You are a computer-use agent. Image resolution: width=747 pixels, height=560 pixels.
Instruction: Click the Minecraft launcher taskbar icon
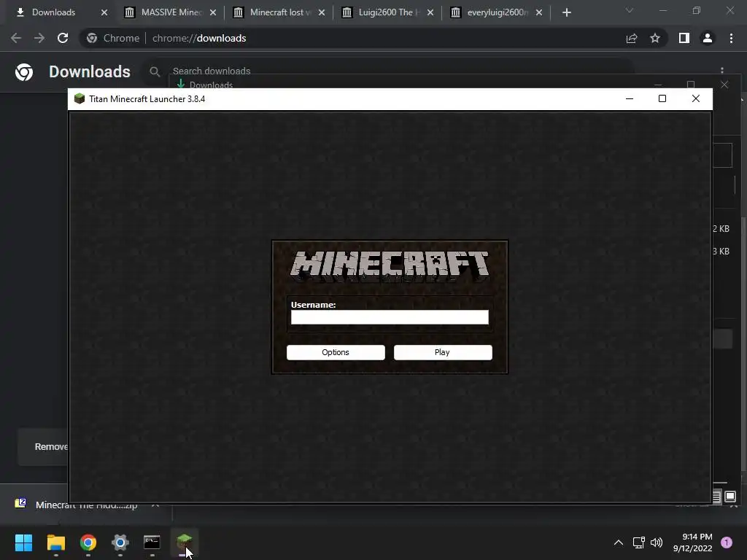point(185,542)
